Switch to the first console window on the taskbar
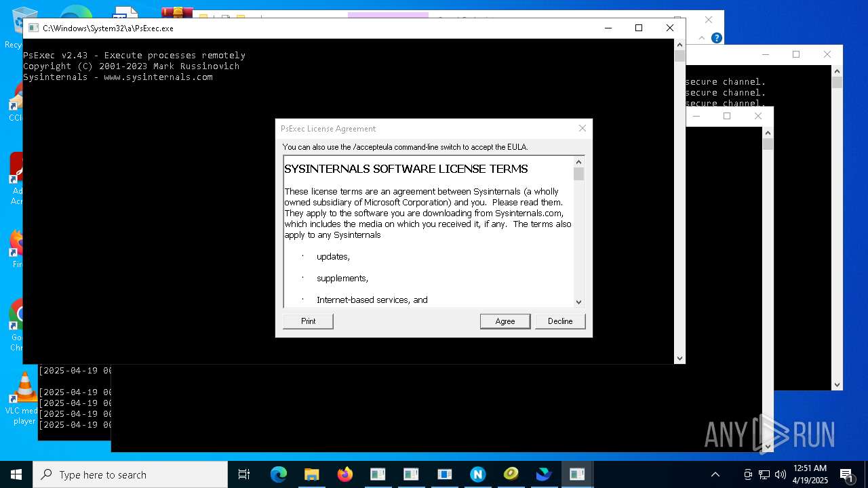The height and width of the screenshot is (488, 868). [378, 474]
